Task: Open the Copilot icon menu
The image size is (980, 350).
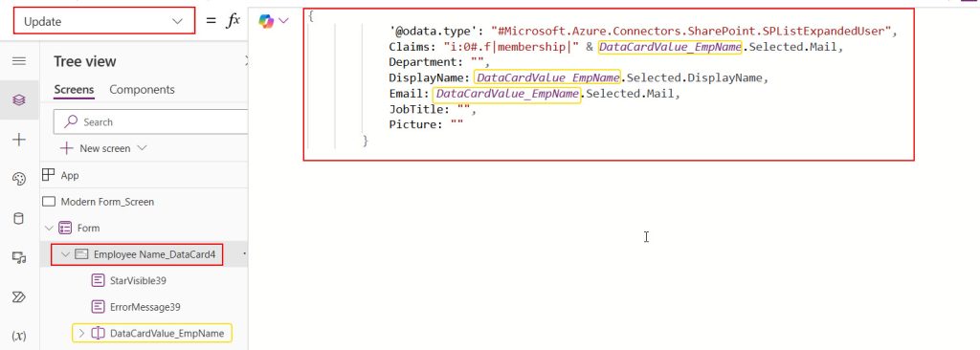Action: pyautogui.click(x=266, y=21)
